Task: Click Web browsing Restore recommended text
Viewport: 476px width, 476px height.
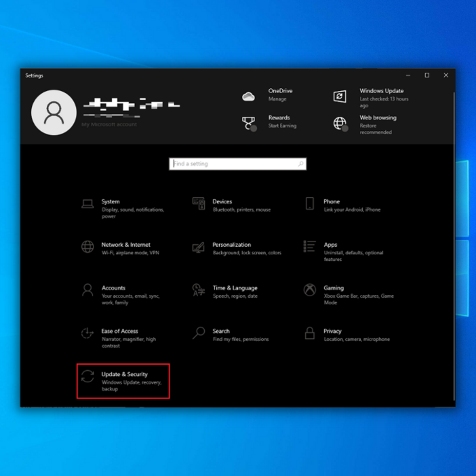Action: pyautogui.click(x=375, y=129)
